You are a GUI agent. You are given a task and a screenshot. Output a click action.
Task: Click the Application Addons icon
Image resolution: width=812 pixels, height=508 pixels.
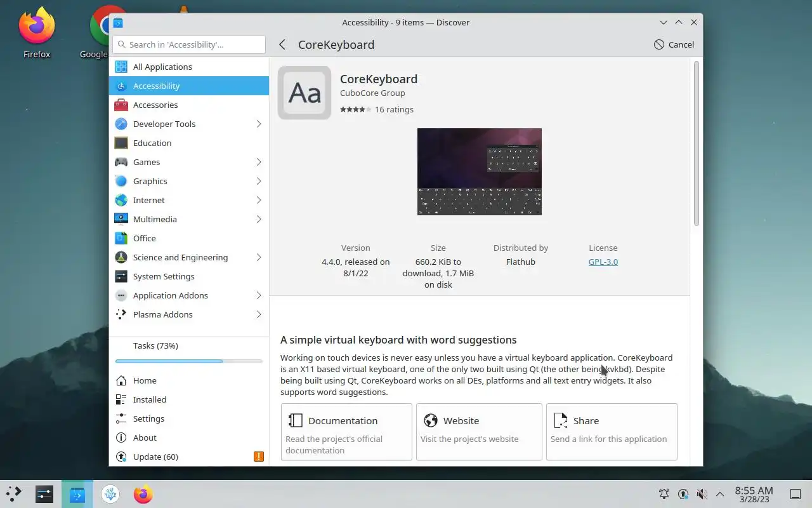pyautogui.click(x=121, y=295)
